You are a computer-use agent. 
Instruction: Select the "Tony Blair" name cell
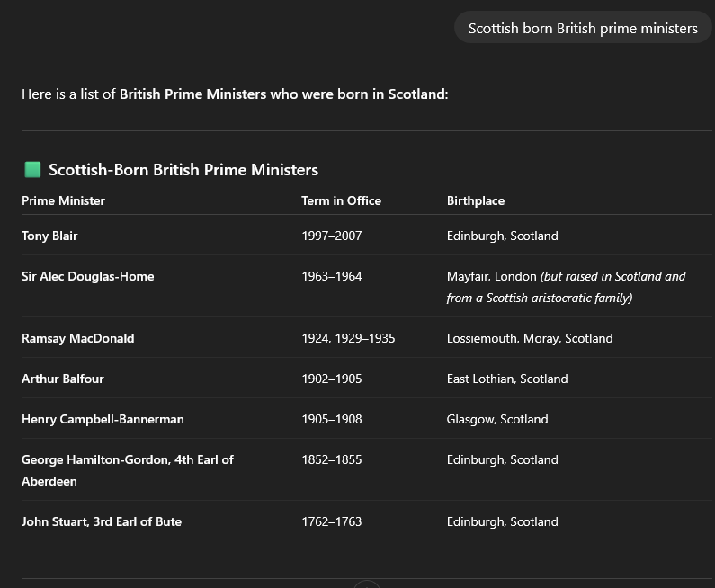click(49, 236)
